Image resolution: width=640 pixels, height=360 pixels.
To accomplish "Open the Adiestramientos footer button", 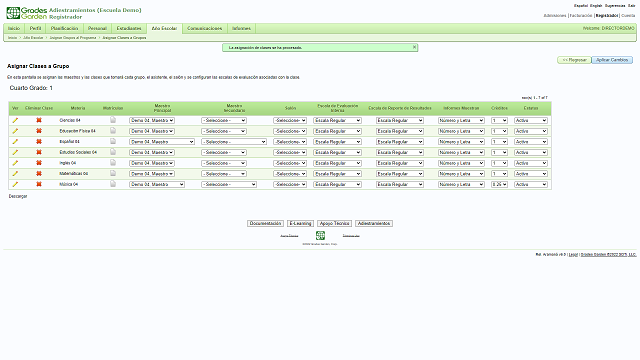I will (374, 224).
